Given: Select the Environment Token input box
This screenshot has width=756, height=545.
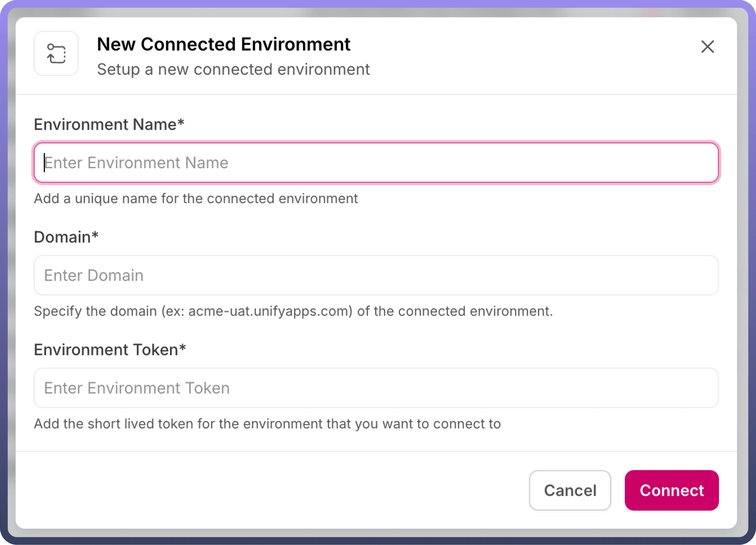Looking at the screenshot, I should point(376,388).
